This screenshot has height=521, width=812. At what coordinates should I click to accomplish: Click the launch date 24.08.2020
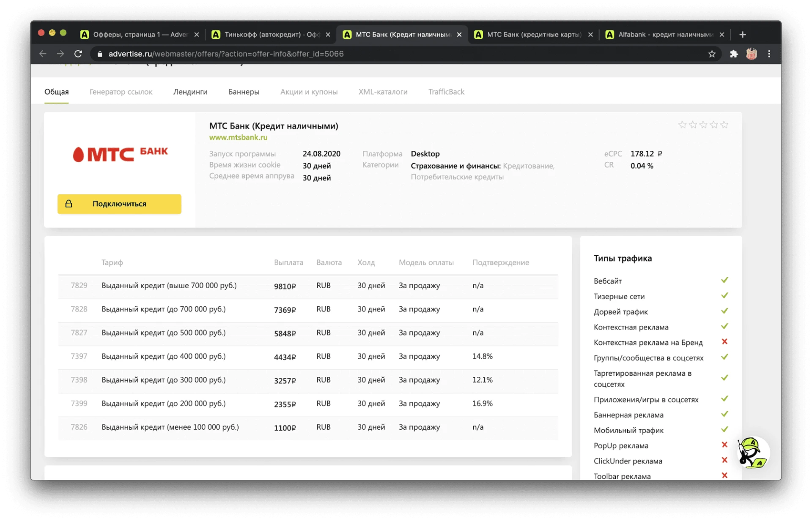click(x=321, y=154)
